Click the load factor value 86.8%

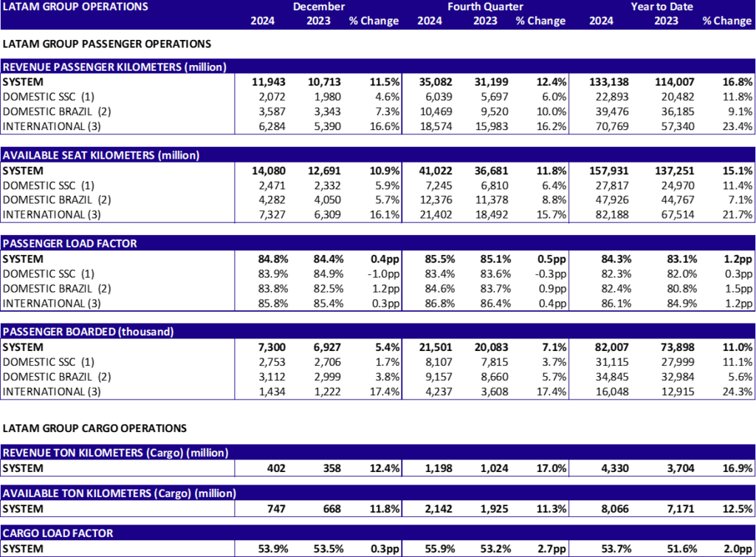point(440,304)
